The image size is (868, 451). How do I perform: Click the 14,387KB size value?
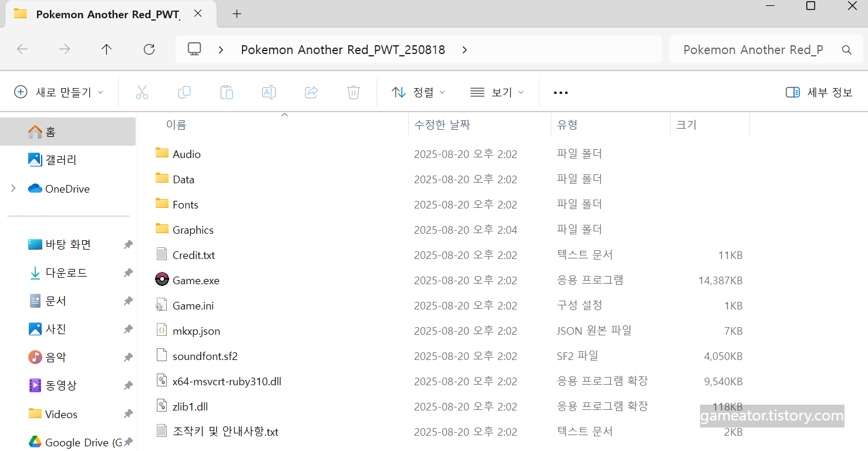(x=721, y=281)
